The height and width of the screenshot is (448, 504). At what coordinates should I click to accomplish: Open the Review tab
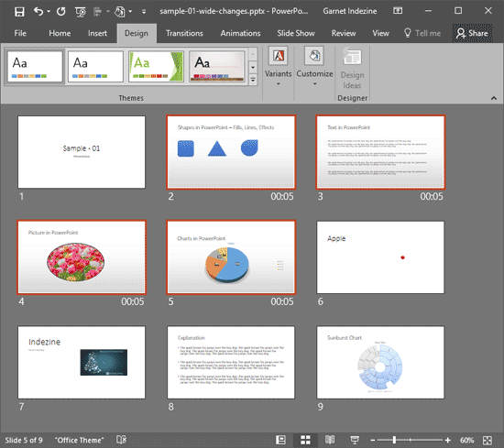pyautogui.click(x=344, y=33)
